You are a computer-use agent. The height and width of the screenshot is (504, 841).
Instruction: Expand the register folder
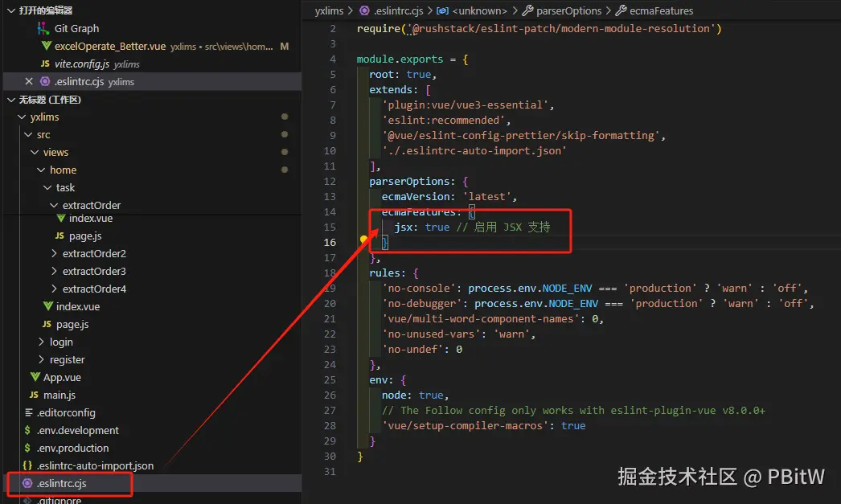[x=41, y=359]
